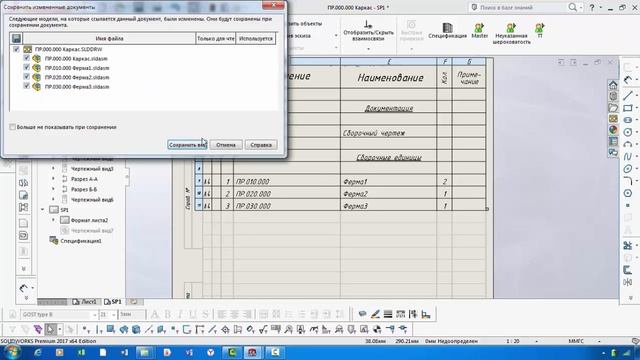Click the SolidWorks red taskbar icon
640x360 pixels.
tap(252, 352)
